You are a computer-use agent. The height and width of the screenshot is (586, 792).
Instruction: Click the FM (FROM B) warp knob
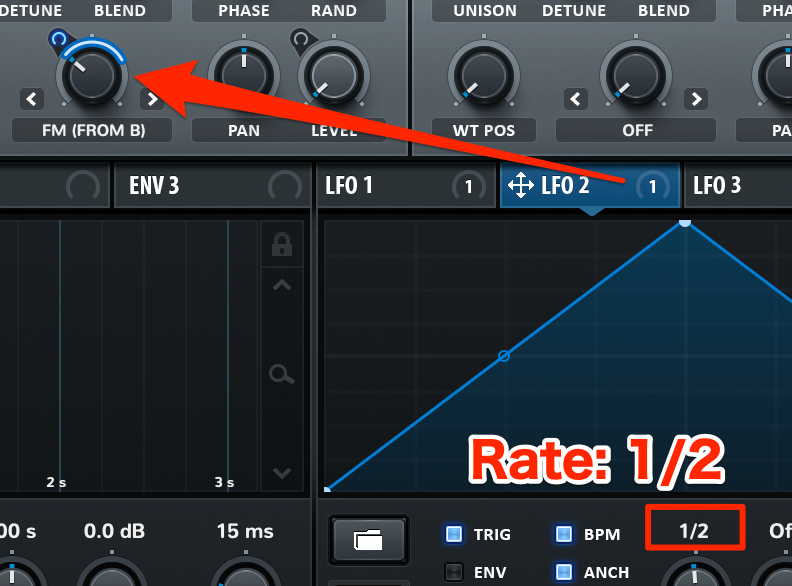tap(92, 76)
